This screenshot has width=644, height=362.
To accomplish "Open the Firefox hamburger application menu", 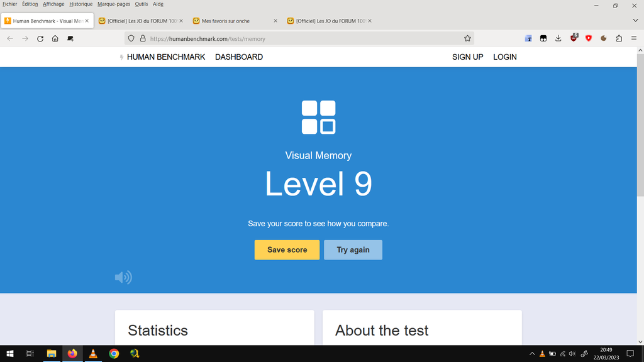I will tap(634, 38).
